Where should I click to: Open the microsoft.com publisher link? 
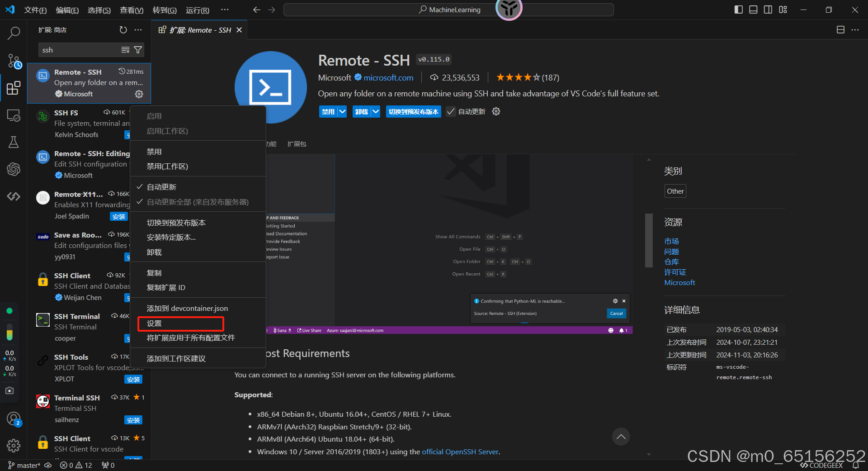pyautogui.click(x=388, y=78)
